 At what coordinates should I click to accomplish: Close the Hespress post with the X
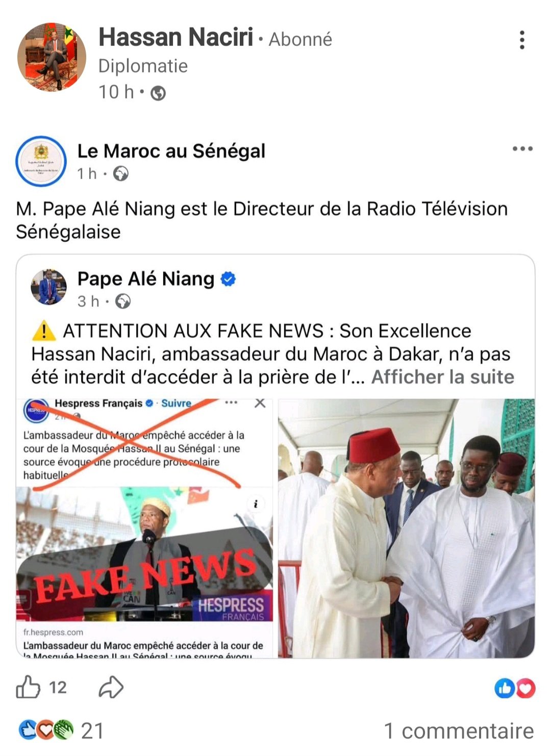[x=260, y=403]
